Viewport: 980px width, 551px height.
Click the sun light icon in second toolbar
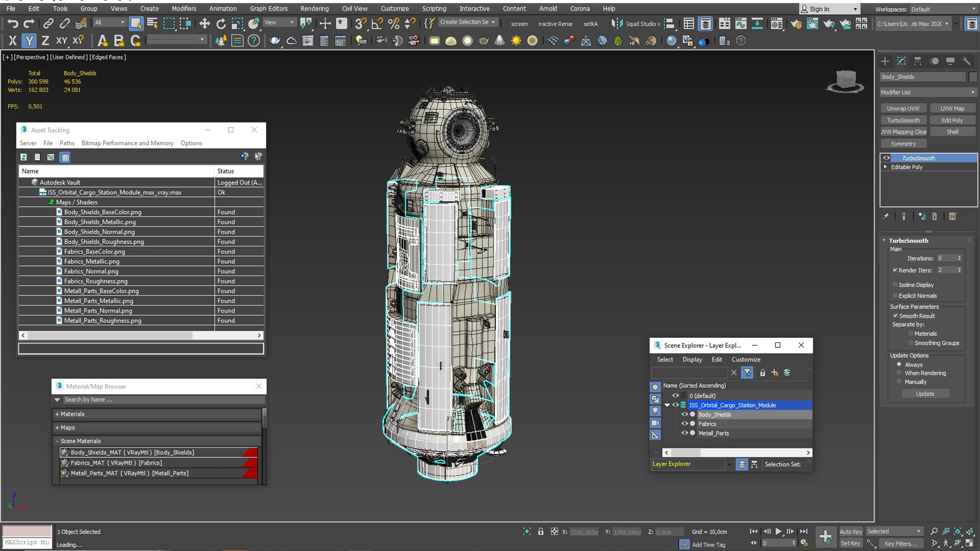point(516,41)
